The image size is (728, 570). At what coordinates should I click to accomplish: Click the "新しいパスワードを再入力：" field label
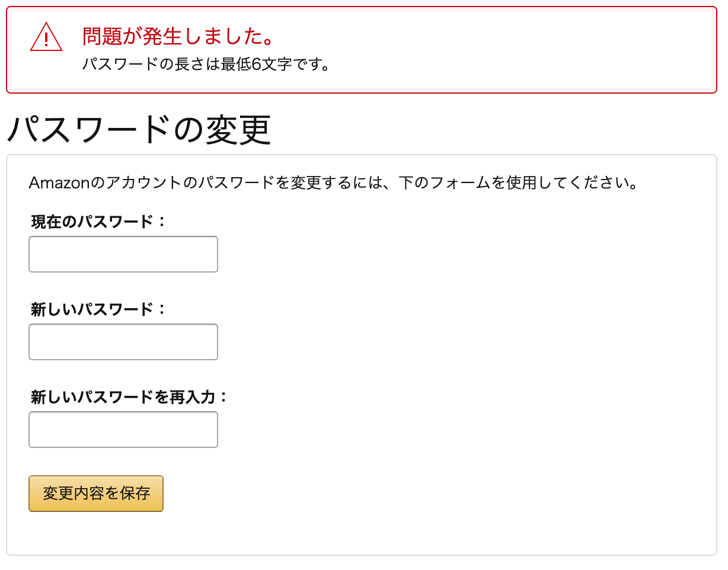pos(129,397)
